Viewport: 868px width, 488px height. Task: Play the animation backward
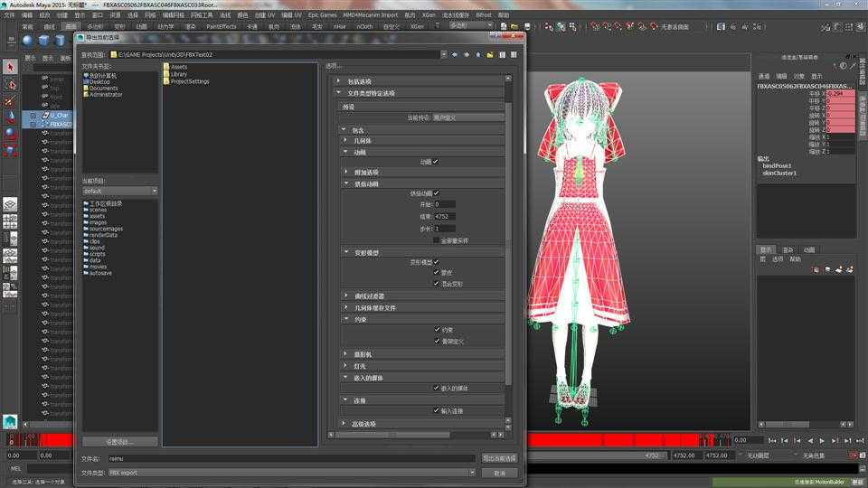[810, 441]
